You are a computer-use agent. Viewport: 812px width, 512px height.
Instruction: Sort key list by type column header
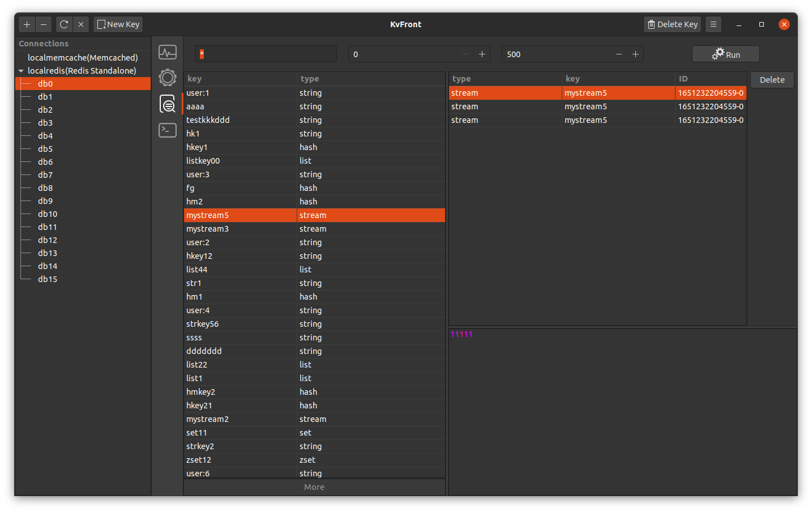point(371,79)
